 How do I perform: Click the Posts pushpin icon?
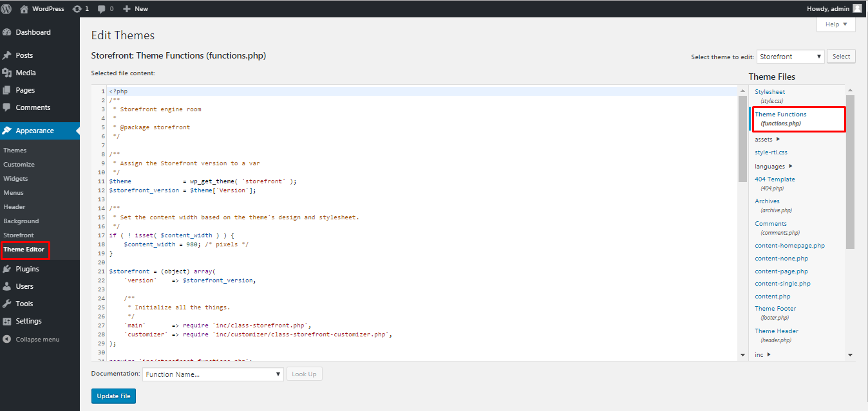tap(7, 55)
